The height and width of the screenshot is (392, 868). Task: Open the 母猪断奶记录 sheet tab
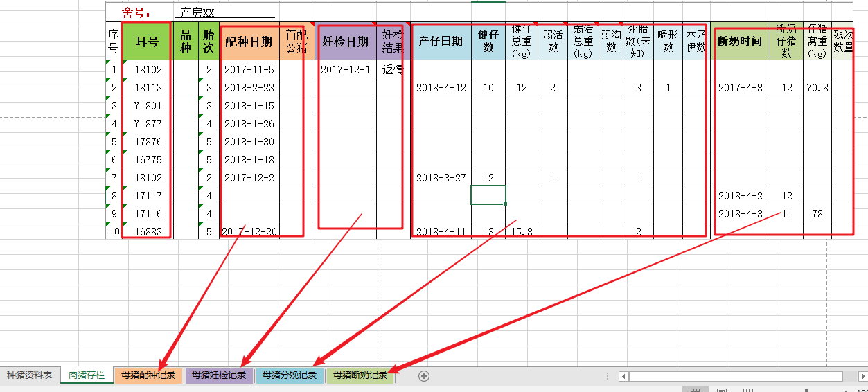(360, 375)
